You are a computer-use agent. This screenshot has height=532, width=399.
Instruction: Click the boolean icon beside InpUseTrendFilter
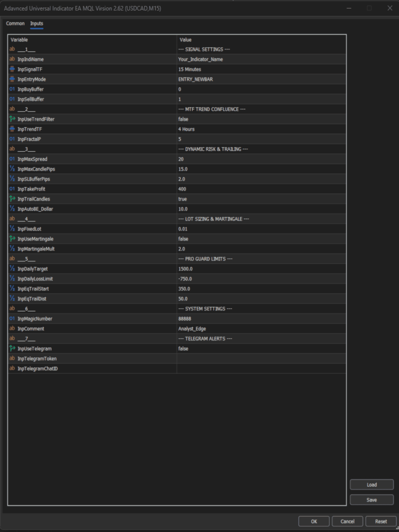point(12,119)
